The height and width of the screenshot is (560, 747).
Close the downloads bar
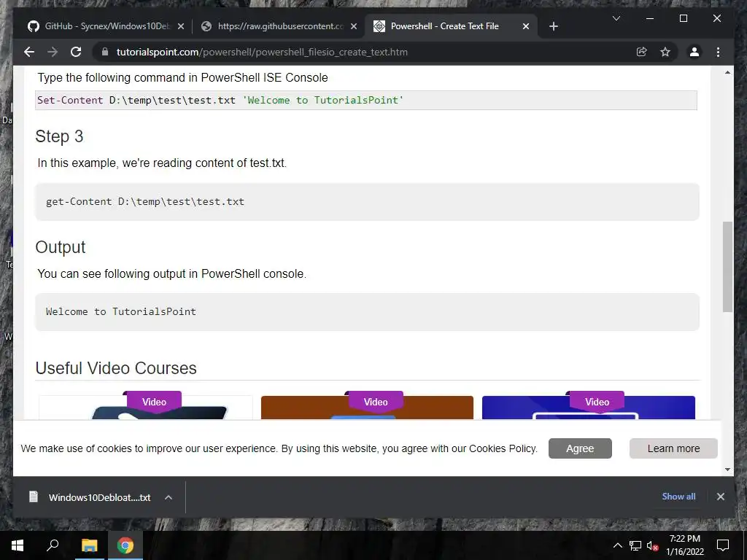[720, 497]
